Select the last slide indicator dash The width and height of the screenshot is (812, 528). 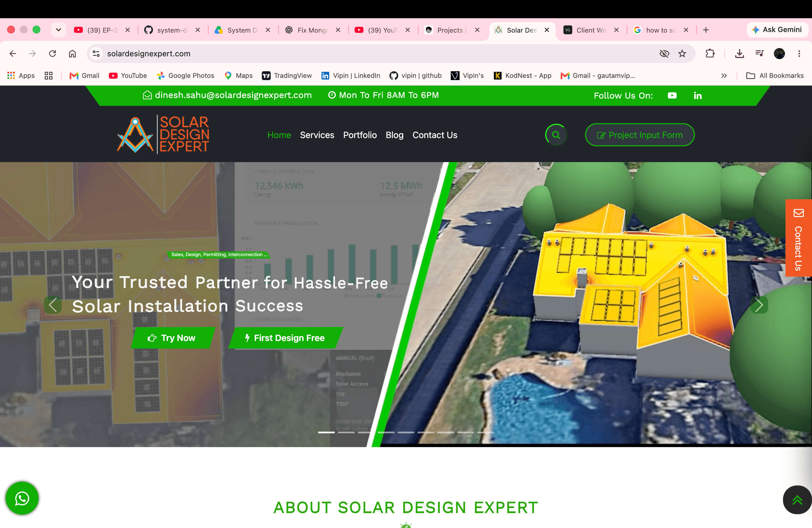(485, 432)
